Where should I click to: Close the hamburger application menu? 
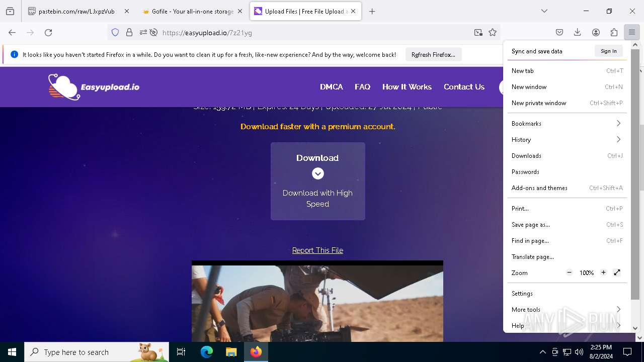pyautogui.click(x=632, y=32)
